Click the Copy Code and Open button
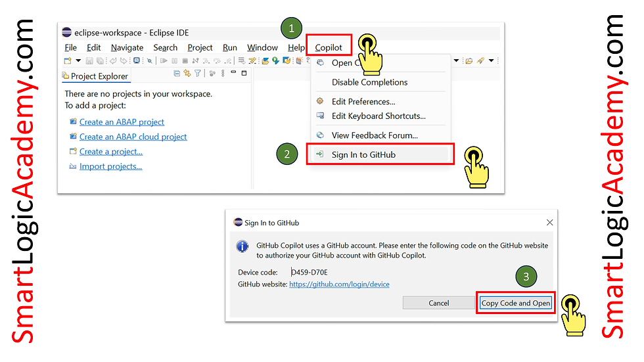The image size is (644, 362). pos(515,303)
